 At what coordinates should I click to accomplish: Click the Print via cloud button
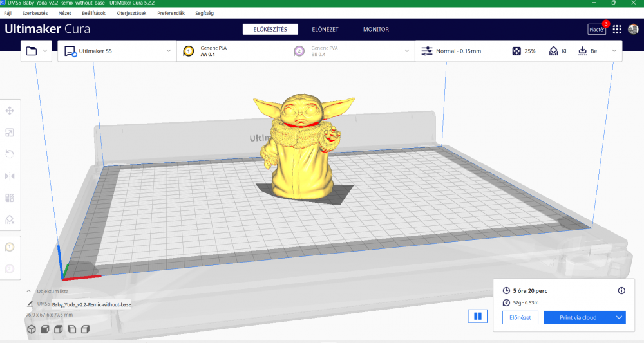[578, 317]
